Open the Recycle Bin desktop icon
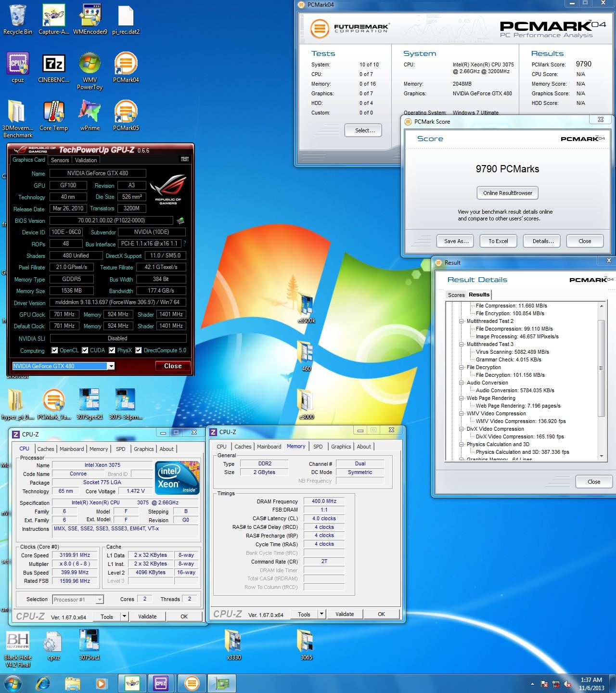This screenshot has width=616, height=693. pos(17,19)
